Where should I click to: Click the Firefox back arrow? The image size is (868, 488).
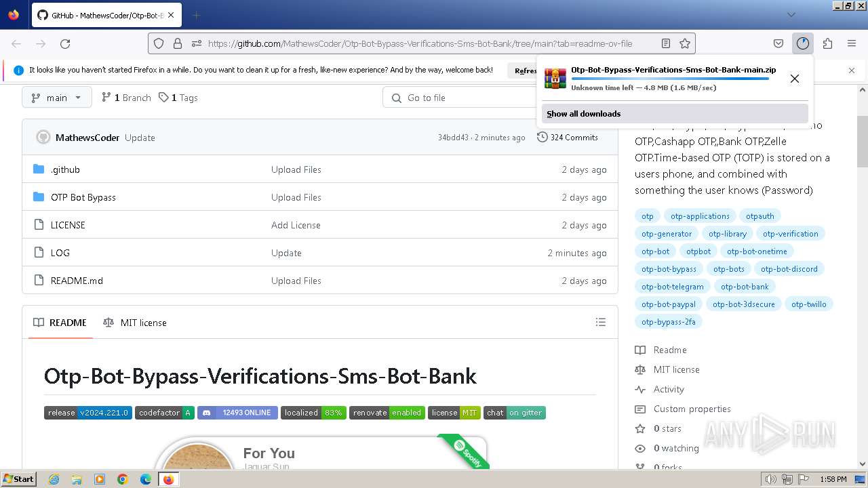16,43
